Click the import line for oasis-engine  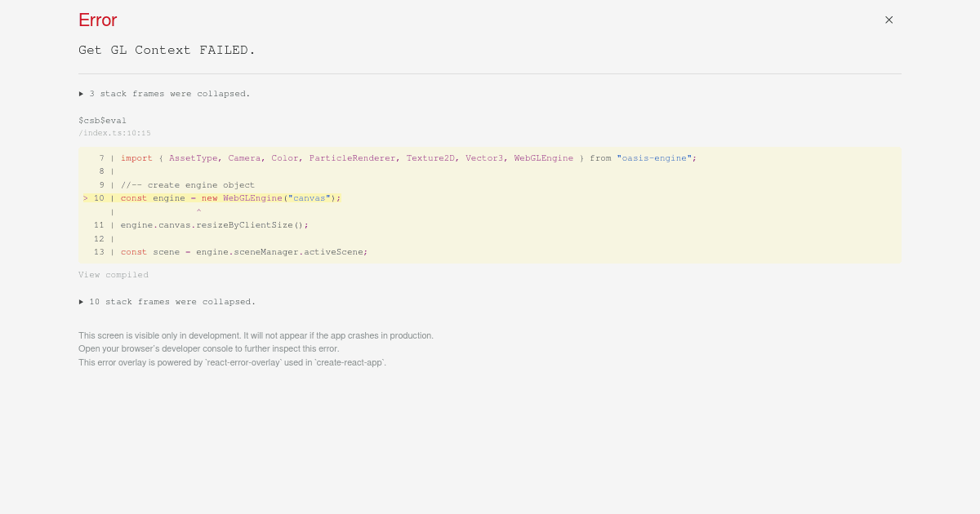[x=398, y=158]
